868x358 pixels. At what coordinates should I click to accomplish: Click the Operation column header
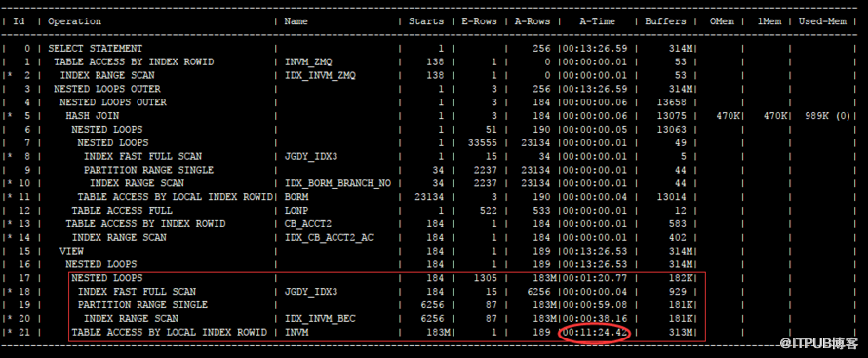(74, 21)
